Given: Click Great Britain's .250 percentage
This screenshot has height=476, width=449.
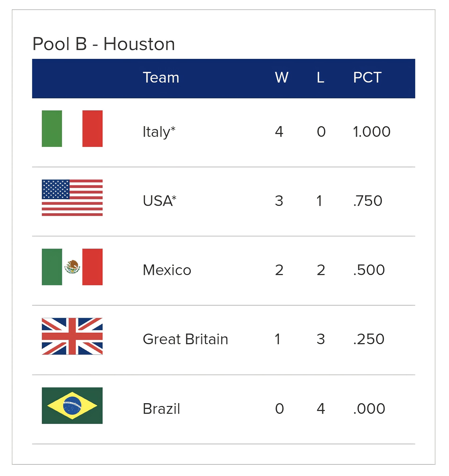Looking at the screenshot, I should (x=369, y=339).
